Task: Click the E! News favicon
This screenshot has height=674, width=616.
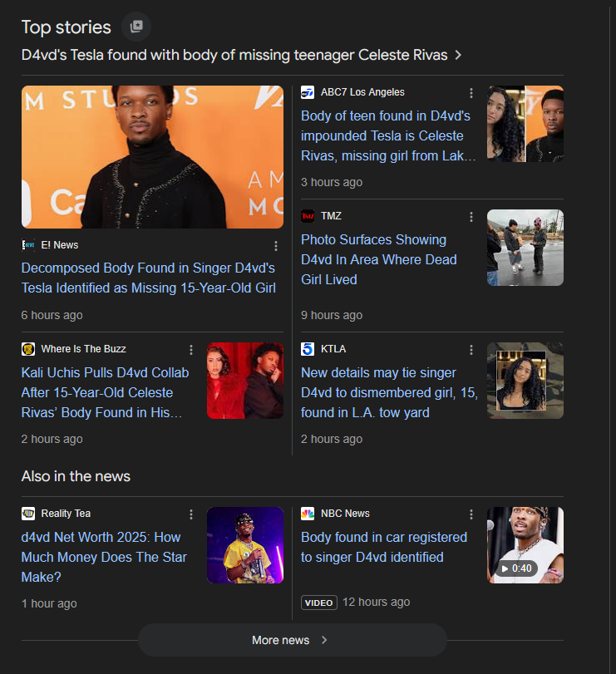Action: coord(28,245)
